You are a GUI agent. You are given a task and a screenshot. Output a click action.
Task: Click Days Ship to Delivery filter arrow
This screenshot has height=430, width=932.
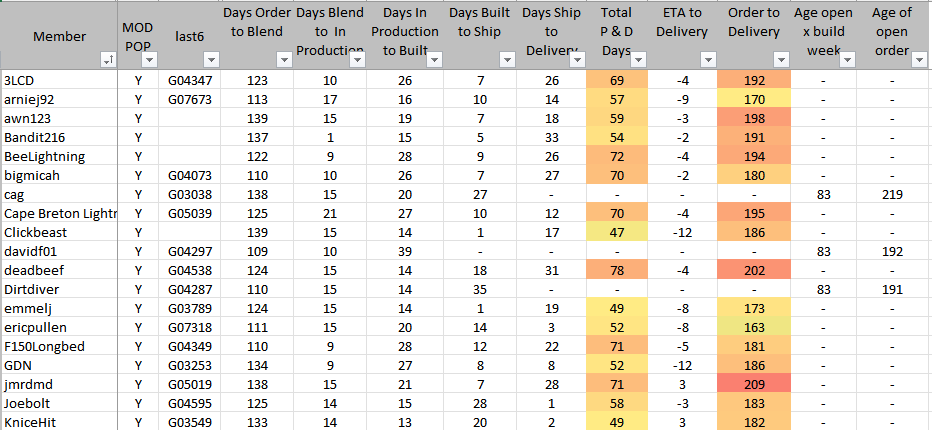[x=579, y=60]
